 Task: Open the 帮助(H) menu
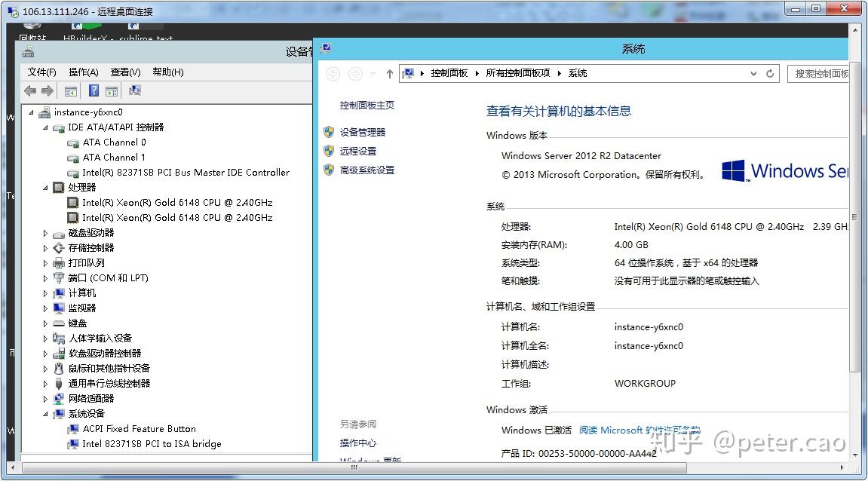pos(168,72)
